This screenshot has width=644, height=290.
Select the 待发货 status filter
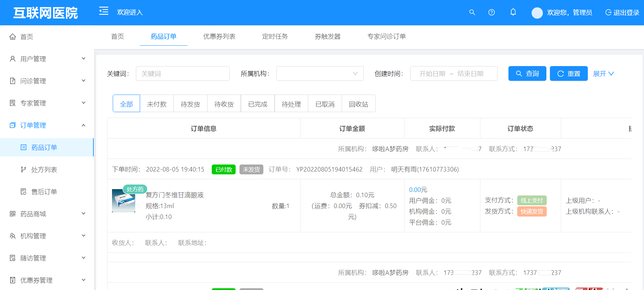click(x=190, y=104)
